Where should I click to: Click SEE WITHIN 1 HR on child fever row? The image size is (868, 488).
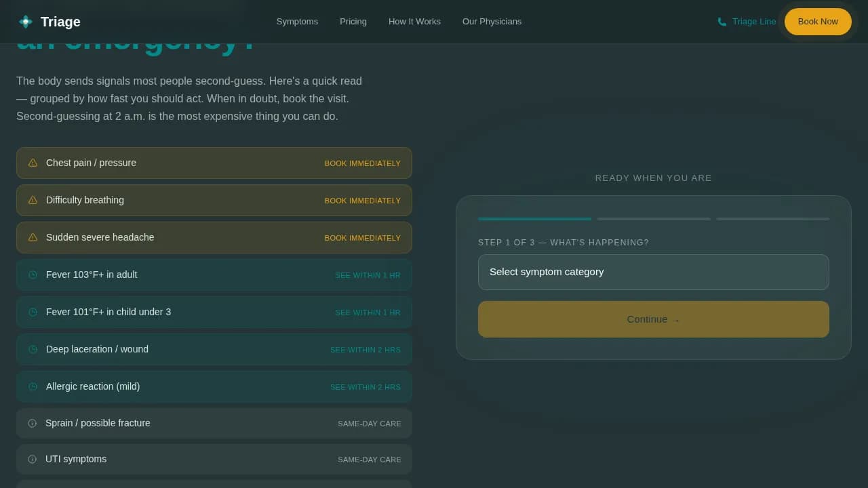click(x=368, y=312)
